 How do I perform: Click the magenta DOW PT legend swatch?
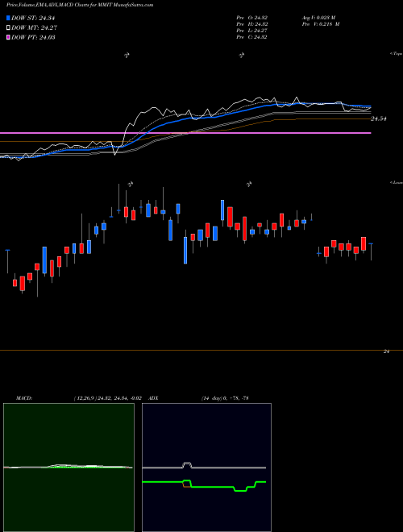8,37
